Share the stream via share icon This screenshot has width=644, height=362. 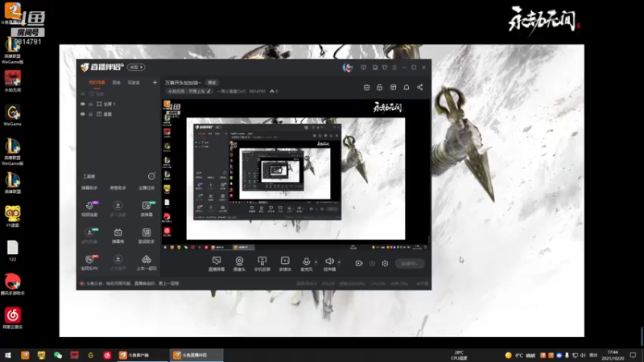click(419, 88)
